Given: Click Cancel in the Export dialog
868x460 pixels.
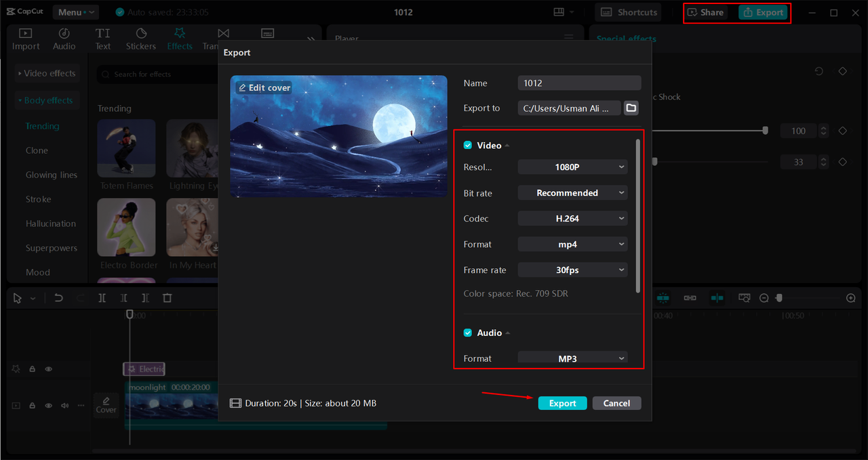Looking at the screenshot, I should tap(616, 403).
